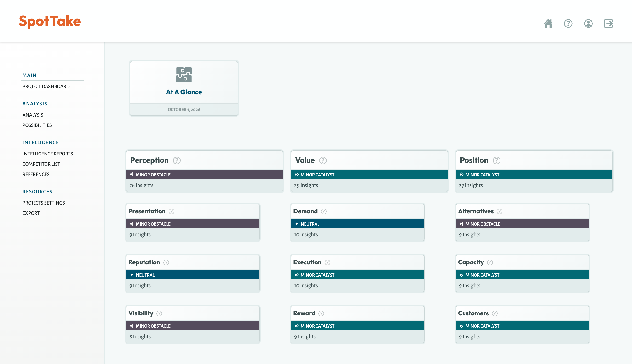Open Export in sidebar

(31, 213)
